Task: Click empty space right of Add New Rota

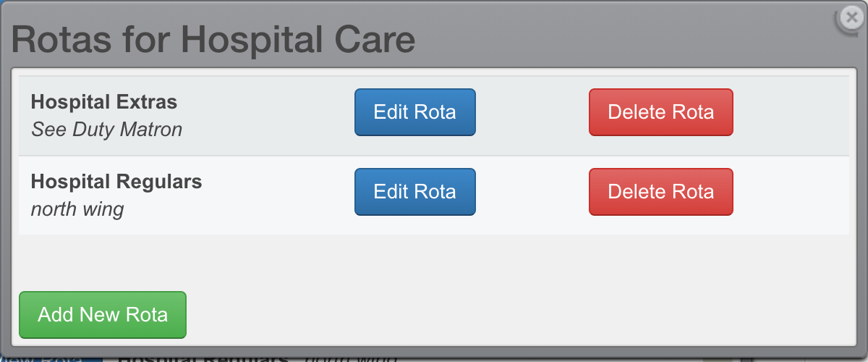Action: 506,315
